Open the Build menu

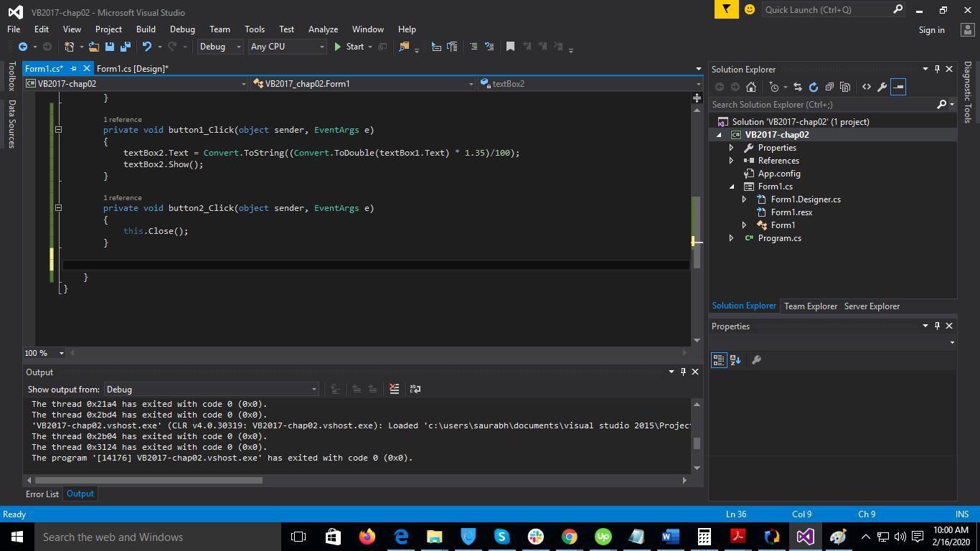click(146, 29)
